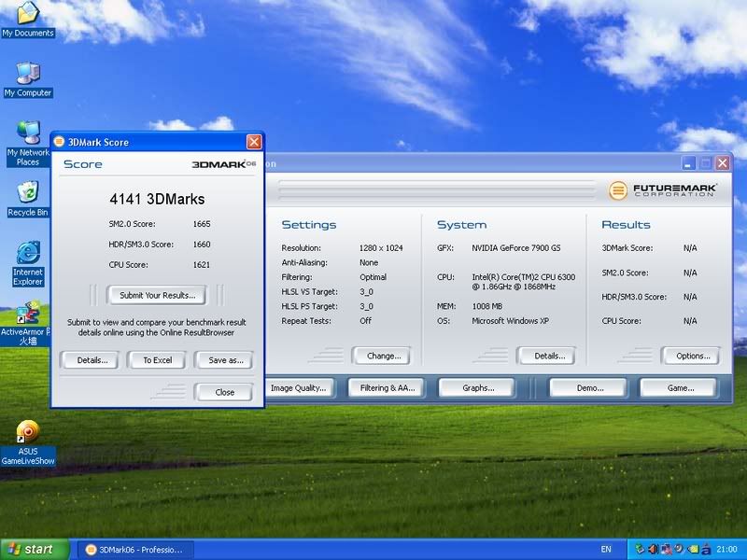The height and width of the screenshot is (560, 747).
Task: Open the My Documents desktop icon
Action: tap(28, 14)
